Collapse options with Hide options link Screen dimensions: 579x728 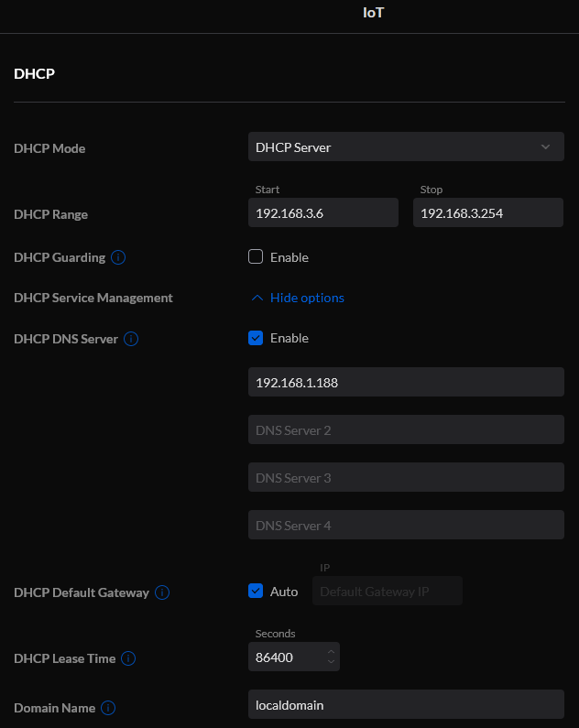coord(307,299)
